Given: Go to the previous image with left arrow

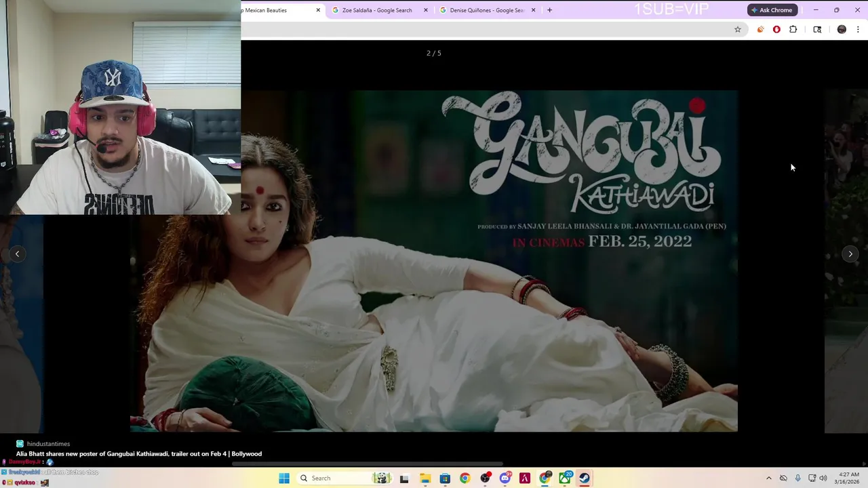Looking at the screenshot, I should click(x=17, y=254).
